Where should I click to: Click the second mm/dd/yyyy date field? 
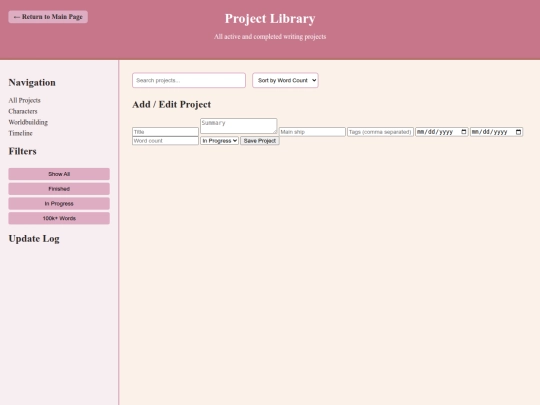(497, 132)
